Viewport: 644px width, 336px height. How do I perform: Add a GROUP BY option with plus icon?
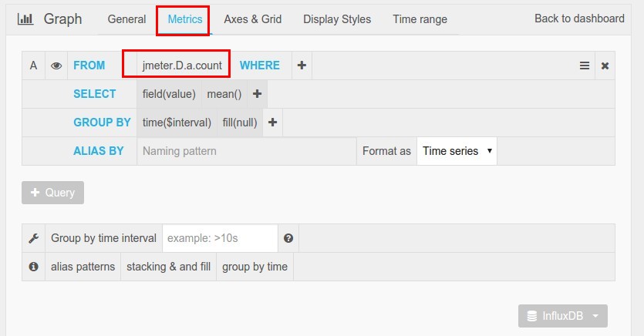273,123
